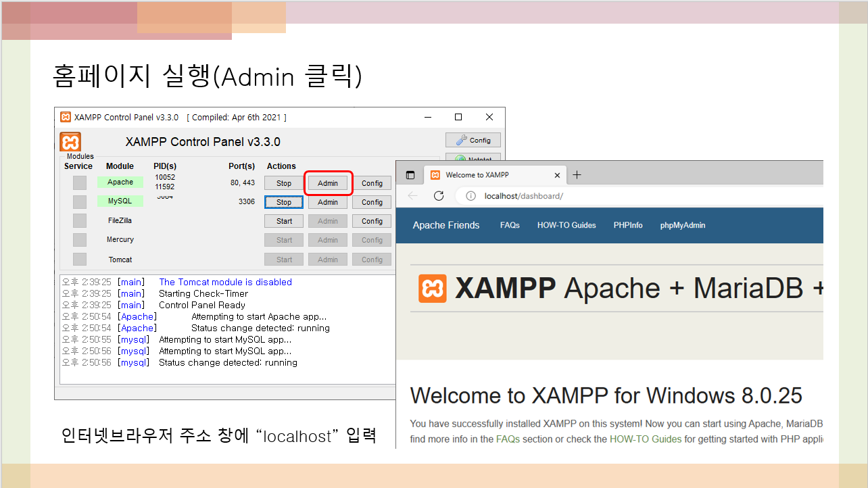Image resolution: width=868 pixels, height=488 pixels.
Task: Click the browser tab actions icon
Action: [x=410, y=175]
